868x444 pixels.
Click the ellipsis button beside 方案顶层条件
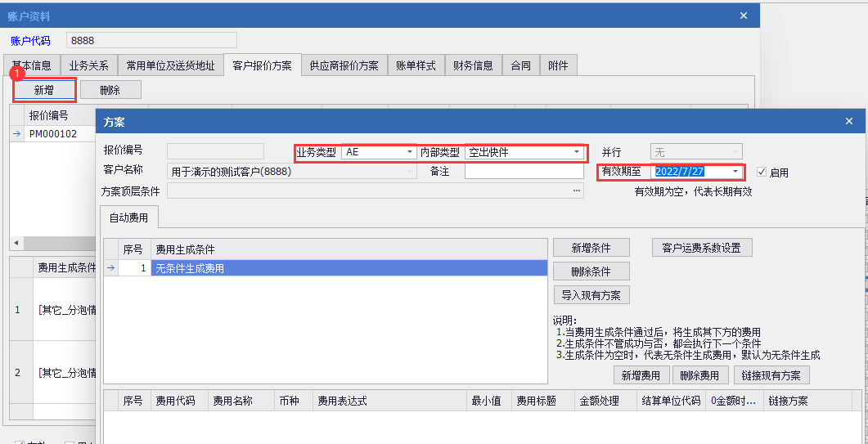[578, 191]
